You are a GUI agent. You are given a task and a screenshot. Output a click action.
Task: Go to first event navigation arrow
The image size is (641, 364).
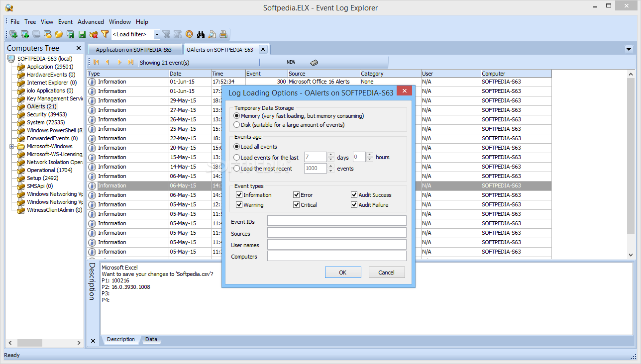97,62
